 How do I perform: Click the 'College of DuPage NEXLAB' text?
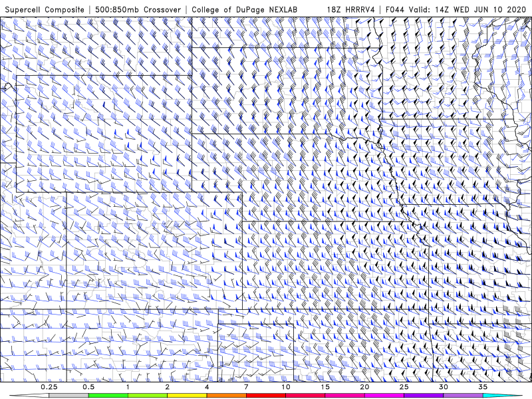[x=244, y=10]
